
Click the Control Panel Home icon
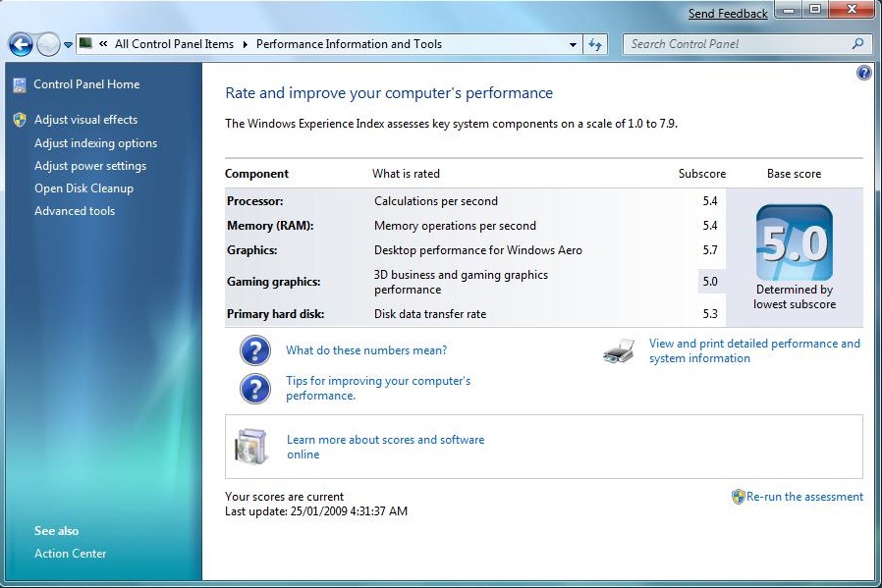[x=20, y=84]
